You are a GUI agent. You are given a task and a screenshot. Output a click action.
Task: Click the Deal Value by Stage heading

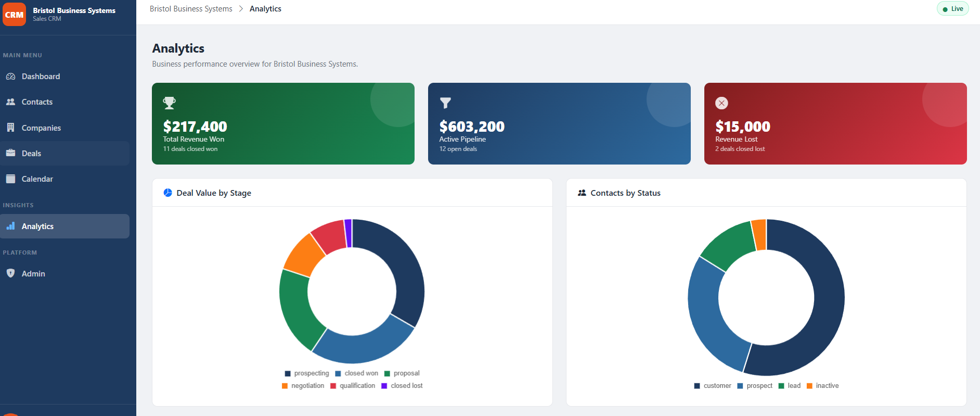click(x=214, y=193)
